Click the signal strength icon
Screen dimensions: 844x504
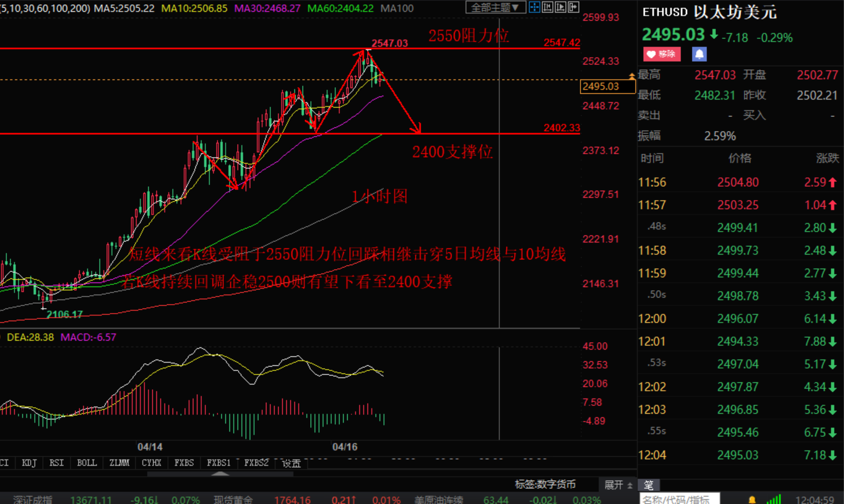point(774,499)
